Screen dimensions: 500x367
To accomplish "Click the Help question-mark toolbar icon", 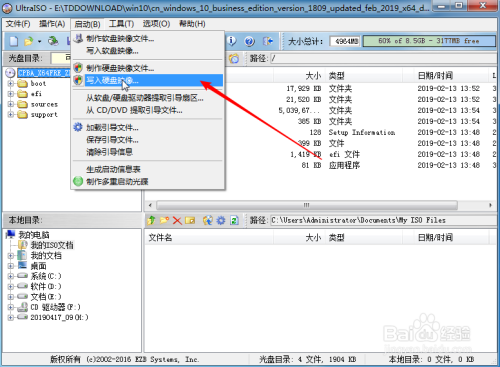I will (249, 41).
